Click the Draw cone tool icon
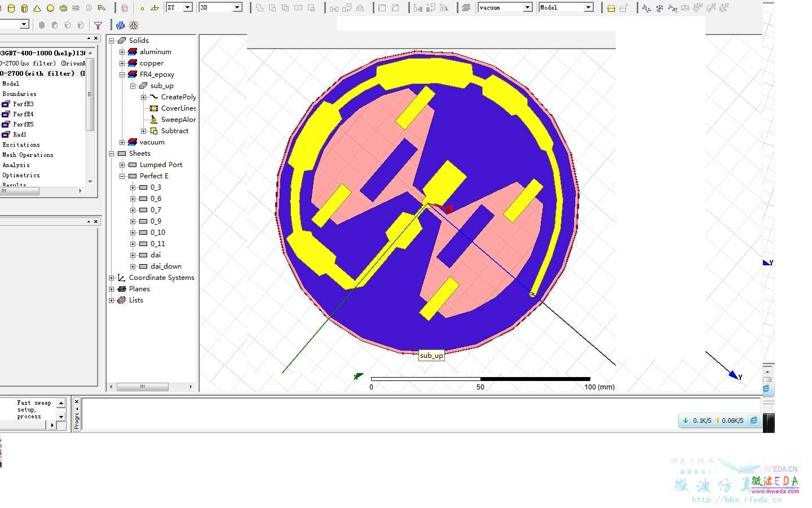The height and width of the screenshot is (508, 812). tap(37, 8)
